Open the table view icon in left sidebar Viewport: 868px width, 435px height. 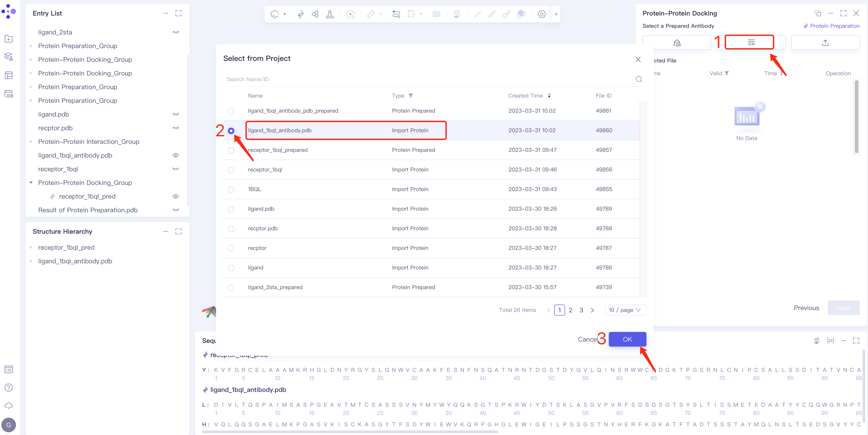tap(9, 75)
